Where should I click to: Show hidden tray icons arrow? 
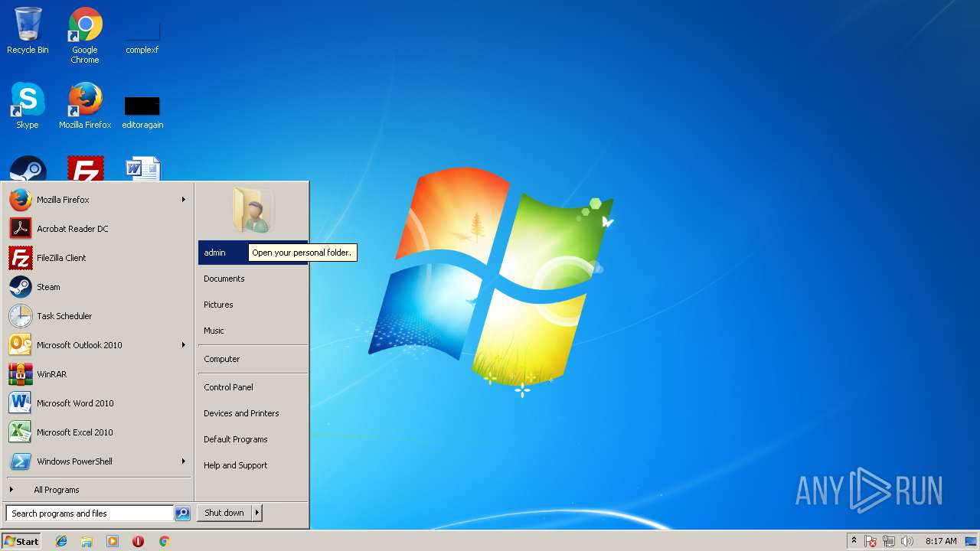pyautogui.click(x=854, y=541)
